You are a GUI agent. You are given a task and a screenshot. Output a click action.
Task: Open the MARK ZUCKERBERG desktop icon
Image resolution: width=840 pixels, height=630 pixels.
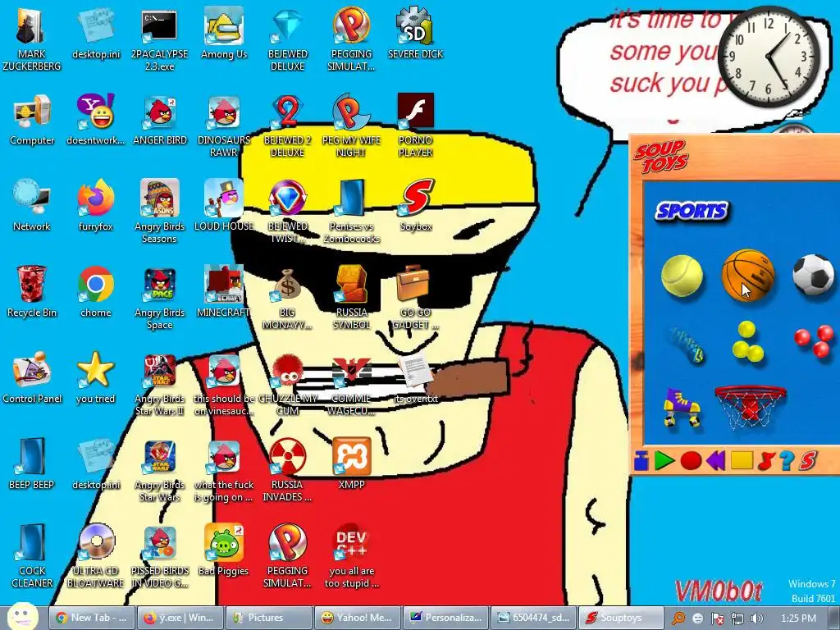(x=32, y=39)
